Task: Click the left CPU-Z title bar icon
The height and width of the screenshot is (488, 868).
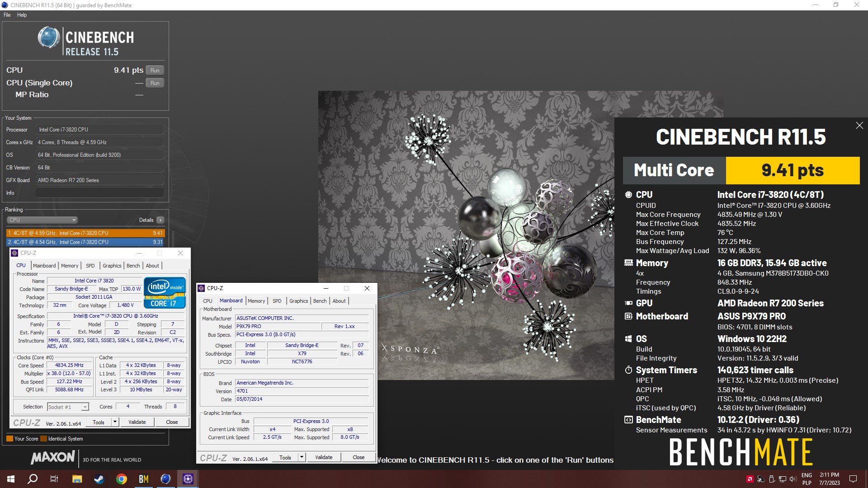Action: pos(15,253)
